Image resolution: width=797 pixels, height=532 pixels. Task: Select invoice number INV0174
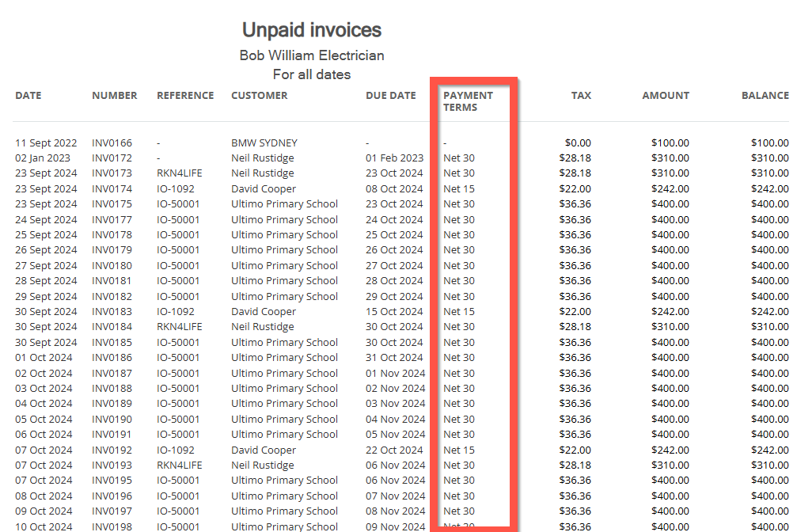pyautogui.click(x=112, y=188)
